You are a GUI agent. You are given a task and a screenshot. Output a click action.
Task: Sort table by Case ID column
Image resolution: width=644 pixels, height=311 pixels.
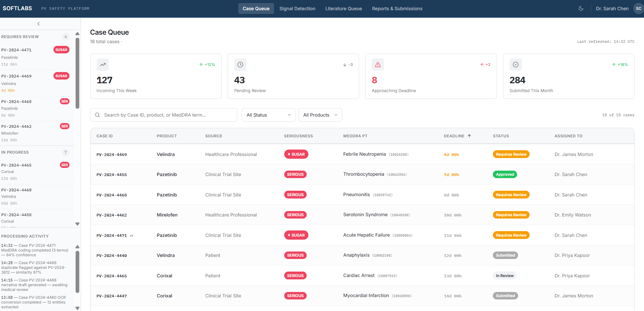(x=104, y=136)
